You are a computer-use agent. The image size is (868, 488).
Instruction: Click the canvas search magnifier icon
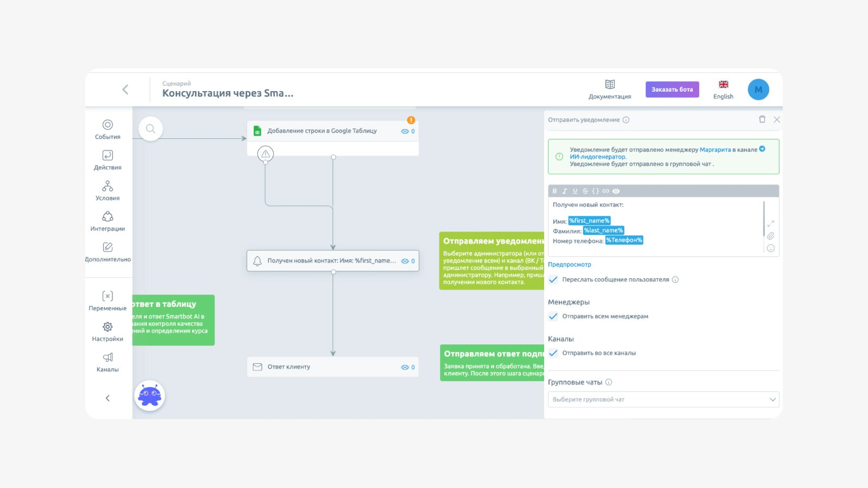(x=150, y=129)
